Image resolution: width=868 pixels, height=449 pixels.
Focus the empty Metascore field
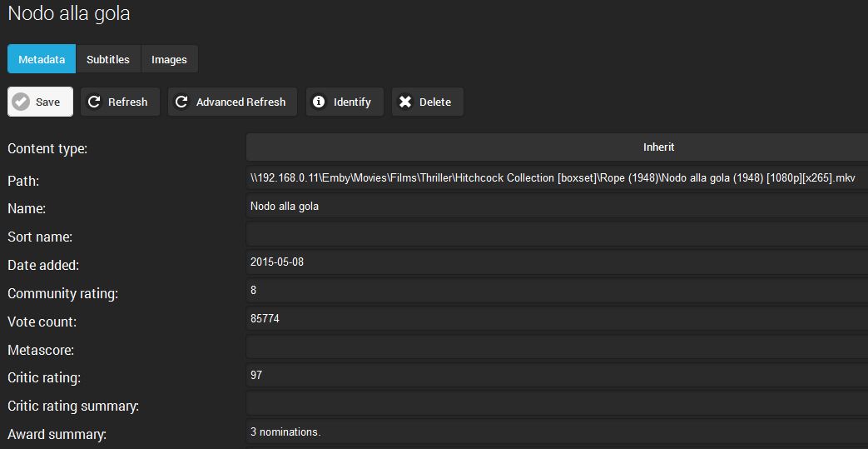pos(557,347)
